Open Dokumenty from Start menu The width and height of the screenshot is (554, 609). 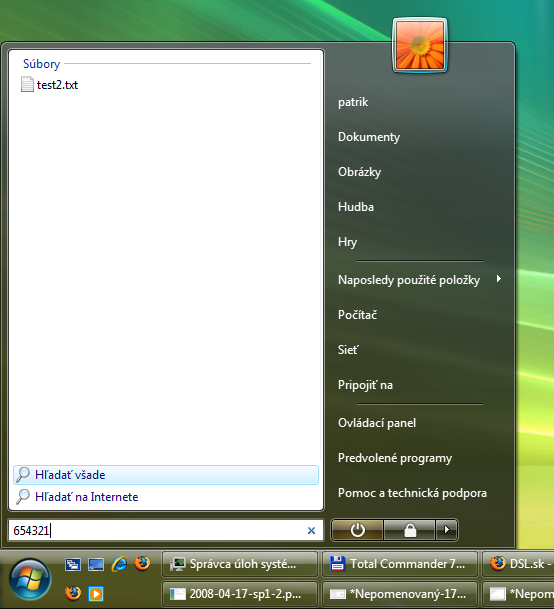tap(369, 137)
